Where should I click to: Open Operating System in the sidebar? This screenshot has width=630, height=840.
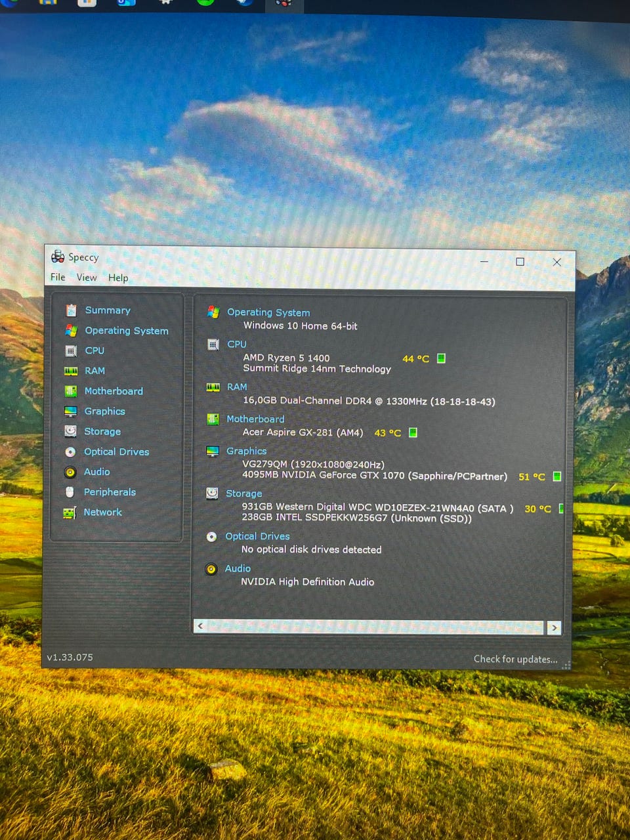(x=127, y=331)
